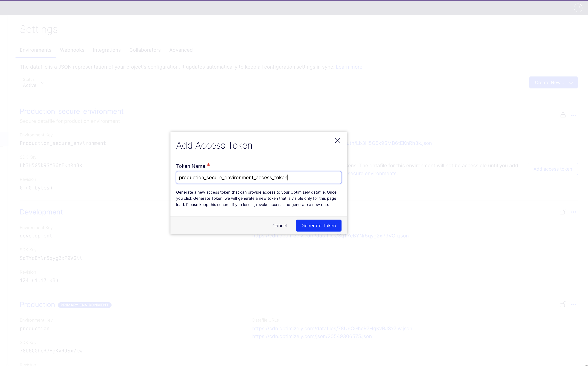
Task: Click the Learn more link
Action: pyautogui.click(x=349, y=67)
